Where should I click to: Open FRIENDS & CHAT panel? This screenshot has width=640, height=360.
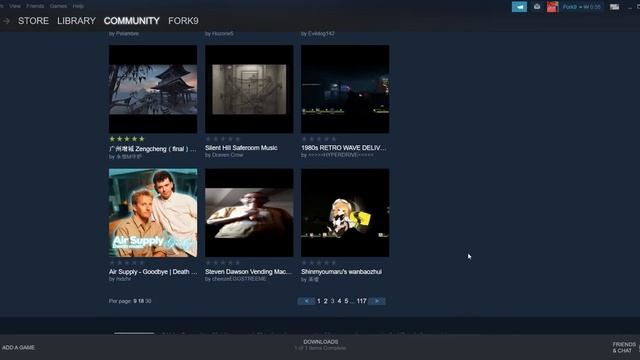[x=624, y=347]
